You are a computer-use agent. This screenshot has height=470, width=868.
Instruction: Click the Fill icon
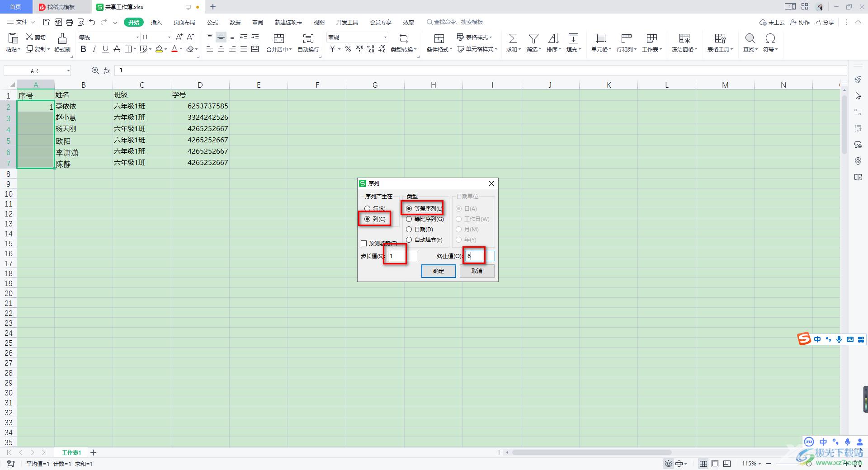[573, 38]
